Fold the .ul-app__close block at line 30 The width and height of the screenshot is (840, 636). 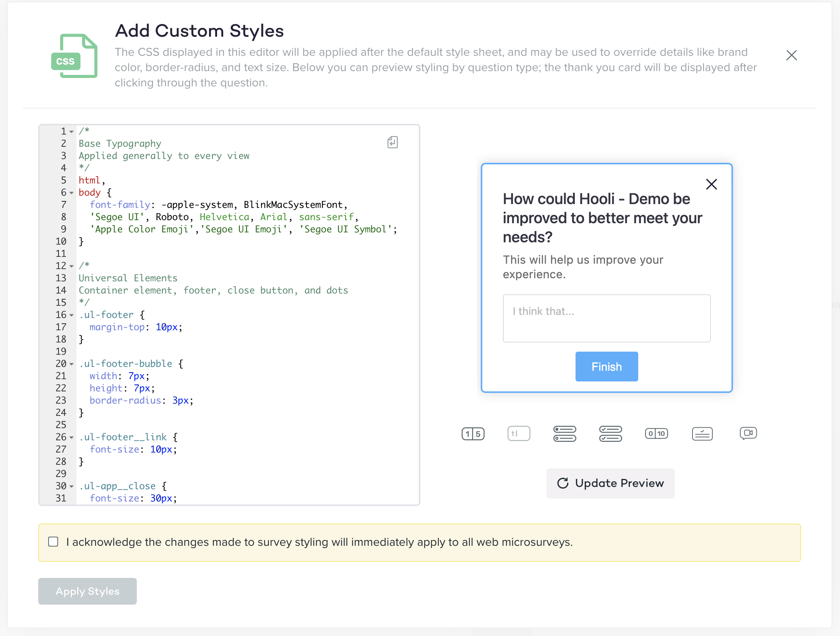[71, 487]
